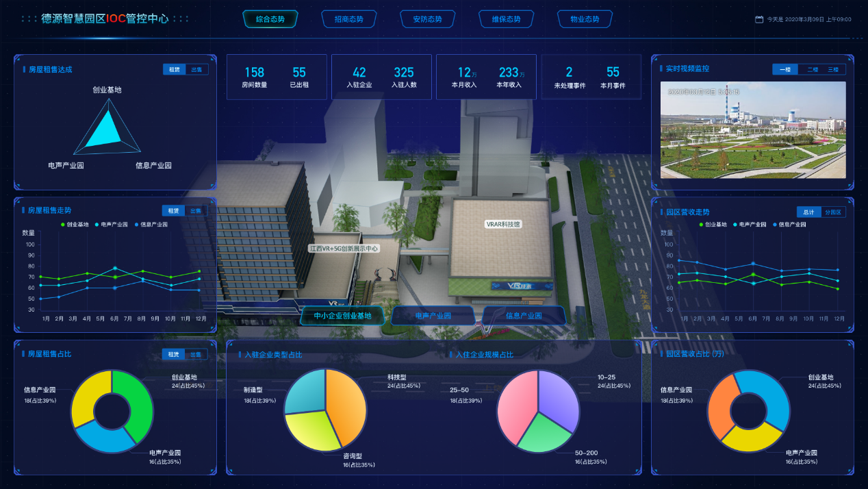Click the VRAR科技馆 label on the 3D map
The image size is (868, 489).
tap(503, 224)
